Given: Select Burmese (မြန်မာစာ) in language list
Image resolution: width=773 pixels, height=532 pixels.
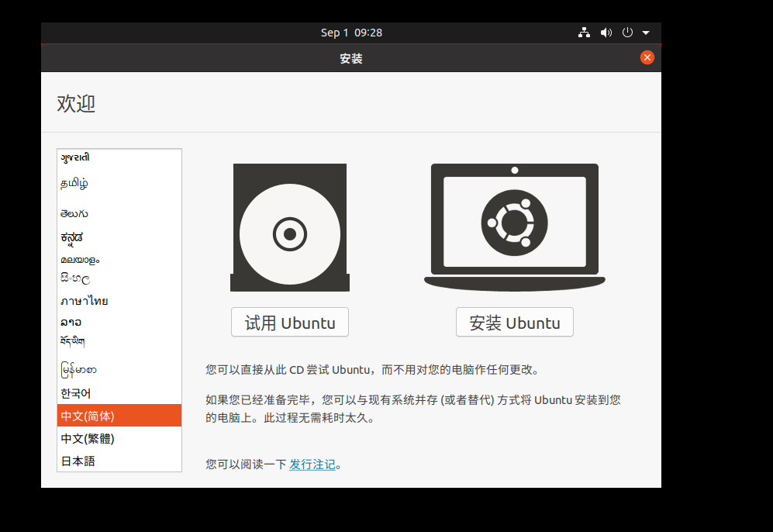Looking at the screenshot, I should (x=119, y=370).
